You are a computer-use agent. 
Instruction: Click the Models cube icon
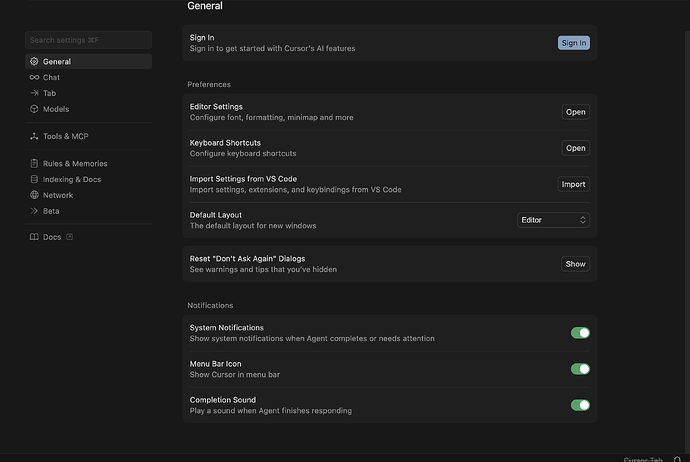34,109
